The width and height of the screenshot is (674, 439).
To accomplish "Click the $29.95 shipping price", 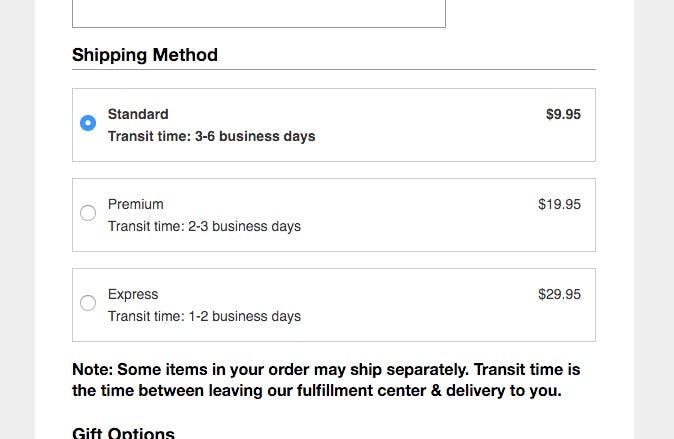I will click(559, 294).
